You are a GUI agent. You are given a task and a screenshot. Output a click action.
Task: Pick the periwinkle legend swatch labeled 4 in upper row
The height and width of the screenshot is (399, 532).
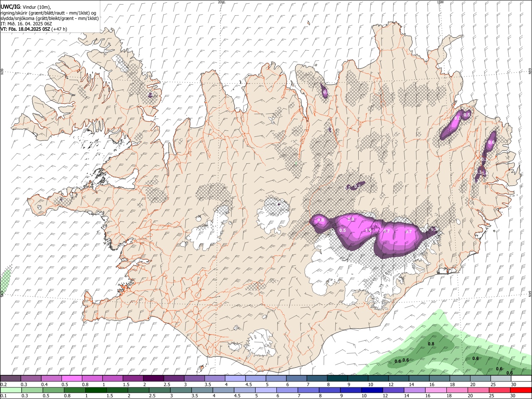coord(235,379)
